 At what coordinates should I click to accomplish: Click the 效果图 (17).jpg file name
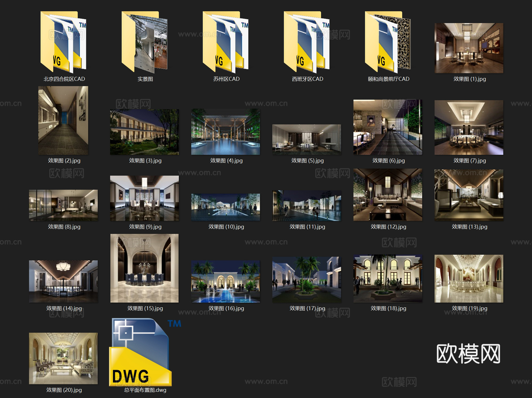307,308
